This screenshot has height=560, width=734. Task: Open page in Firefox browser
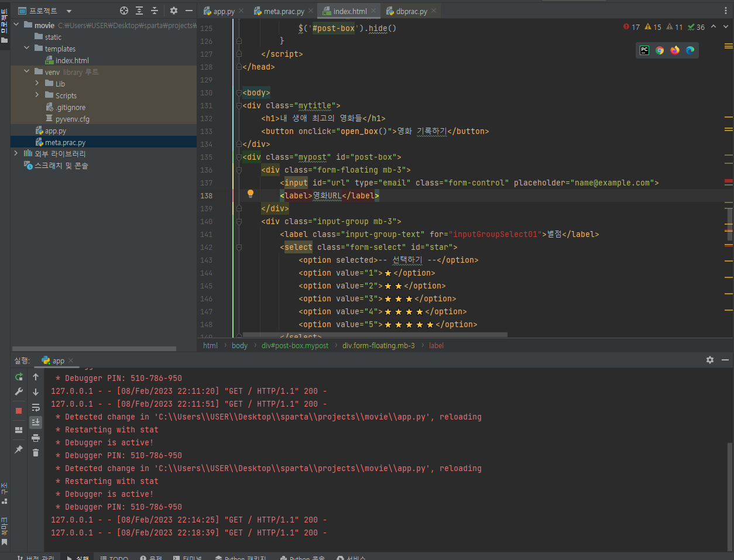coord(675,50)
